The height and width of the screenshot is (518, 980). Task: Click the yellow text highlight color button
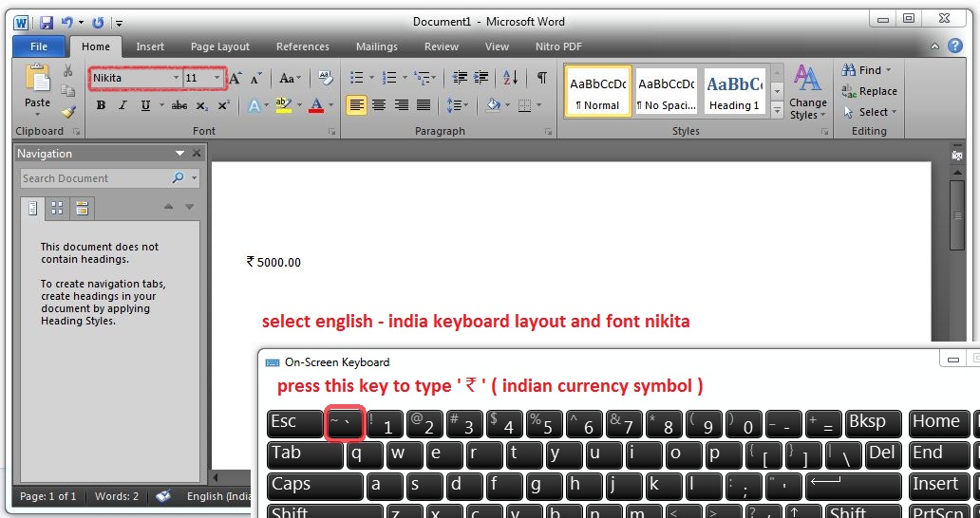(283, 105)
